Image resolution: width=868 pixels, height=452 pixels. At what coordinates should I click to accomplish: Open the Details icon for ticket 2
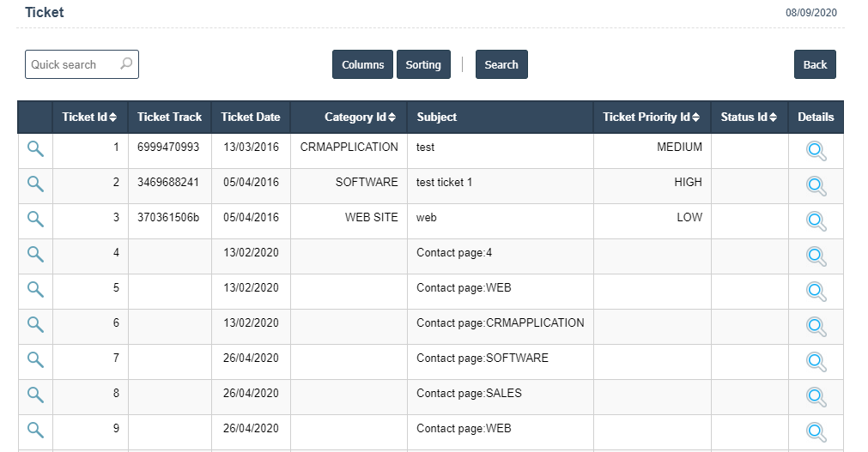tap(816, 186)
